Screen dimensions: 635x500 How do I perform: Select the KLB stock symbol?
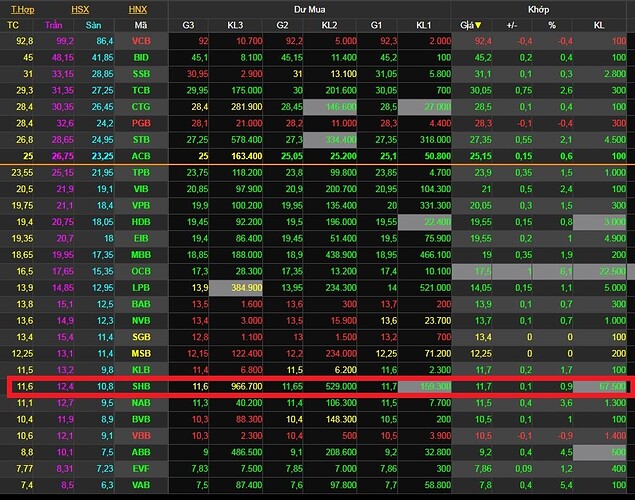pyautogui.click(x=141, y=370)
